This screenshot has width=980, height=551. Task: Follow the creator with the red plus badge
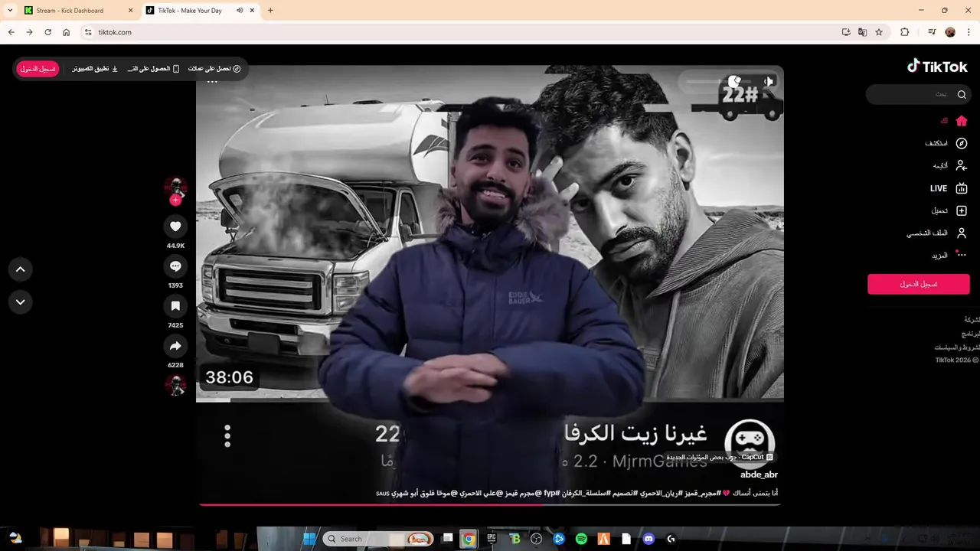tap(175, 200)
